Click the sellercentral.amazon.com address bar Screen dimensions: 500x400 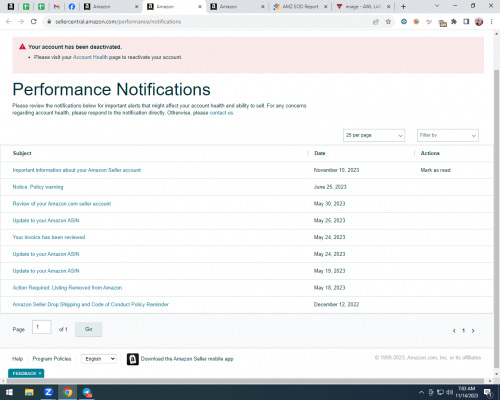click(x=118, y=22)
